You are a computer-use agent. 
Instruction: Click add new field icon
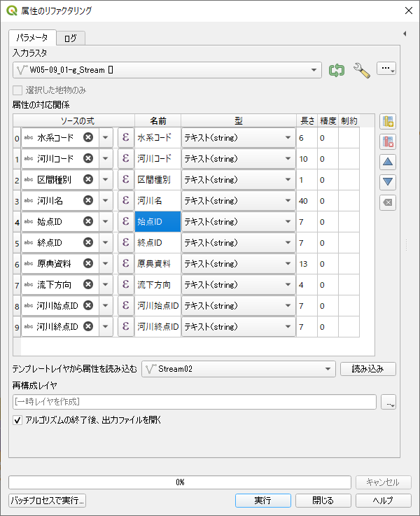coord(388,121)
